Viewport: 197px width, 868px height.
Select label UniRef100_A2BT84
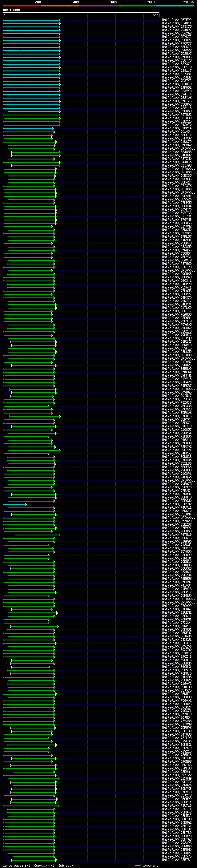[x=177, y=860]
